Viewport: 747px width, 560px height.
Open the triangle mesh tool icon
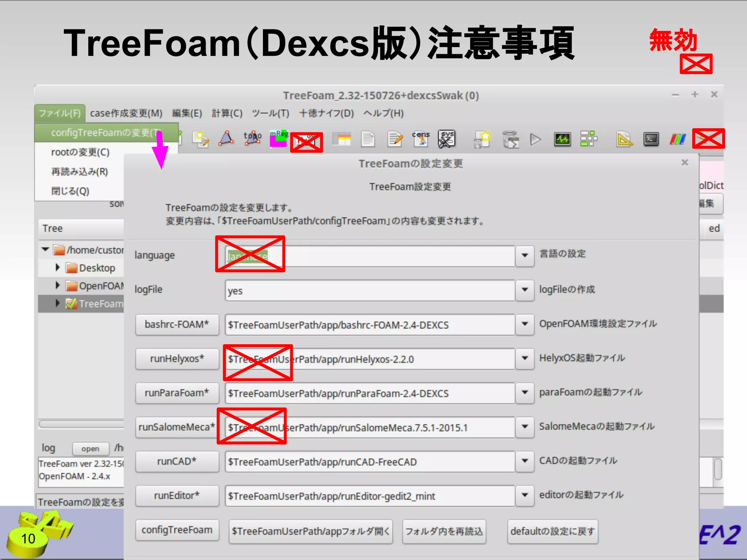(226, 139)
